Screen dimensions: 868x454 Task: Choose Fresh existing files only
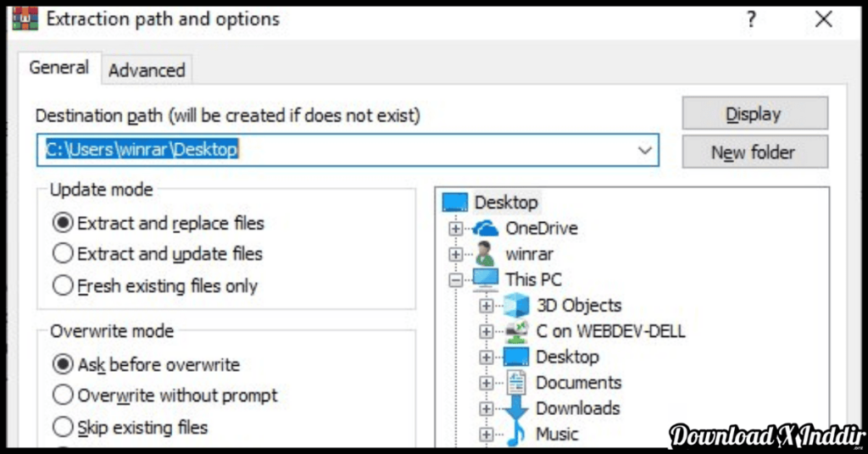63,285
